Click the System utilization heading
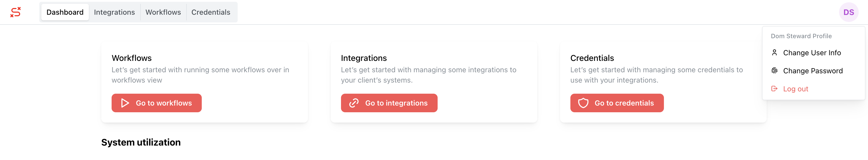Viewport: 868px width, 160px height. [141, 142]
